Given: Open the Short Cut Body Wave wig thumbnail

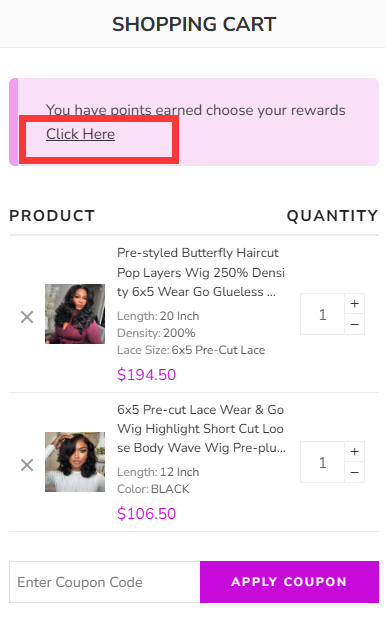Looking at the screenshot, I should (75, 462).
